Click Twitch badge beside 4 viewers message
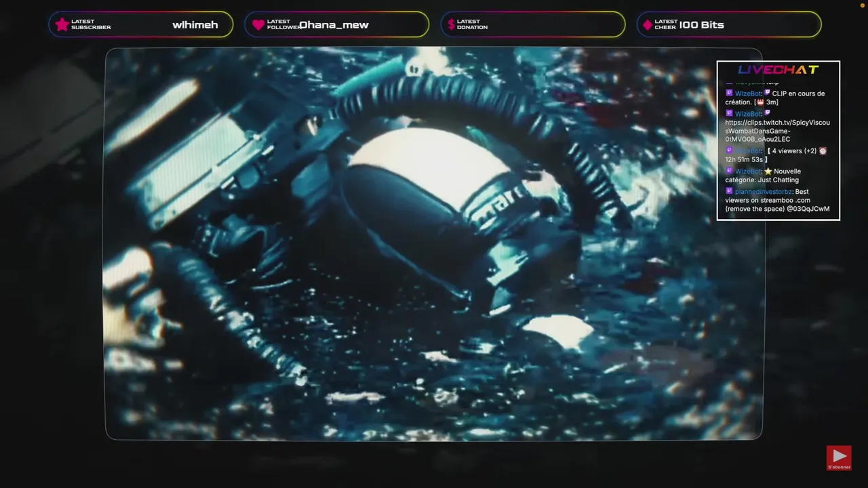 [x=729, y=150]
